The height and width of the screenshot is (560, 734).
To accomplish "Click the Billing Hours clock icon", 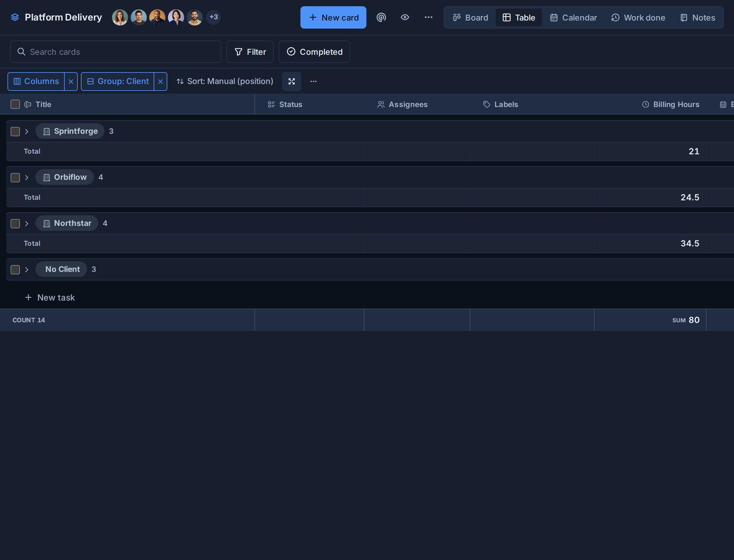I will [646, 104].
